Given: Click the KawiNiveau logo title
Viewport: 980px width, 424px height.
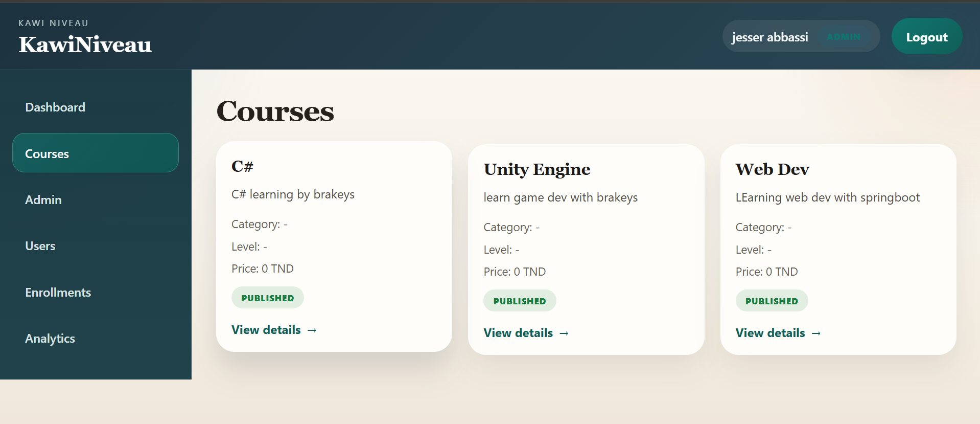Looking at the screenshot, I should (x=85, y=45).
